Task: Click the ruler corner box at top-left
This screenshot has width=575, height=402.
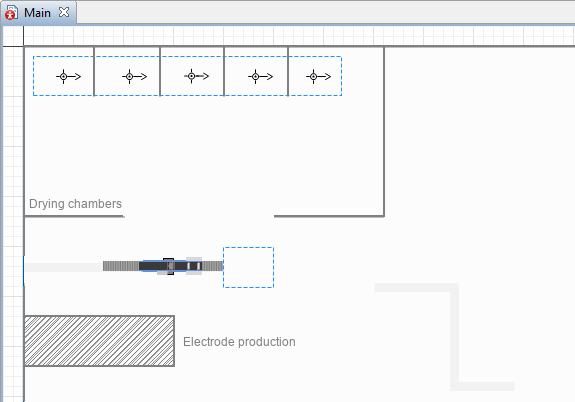Action: coord(13,36)
